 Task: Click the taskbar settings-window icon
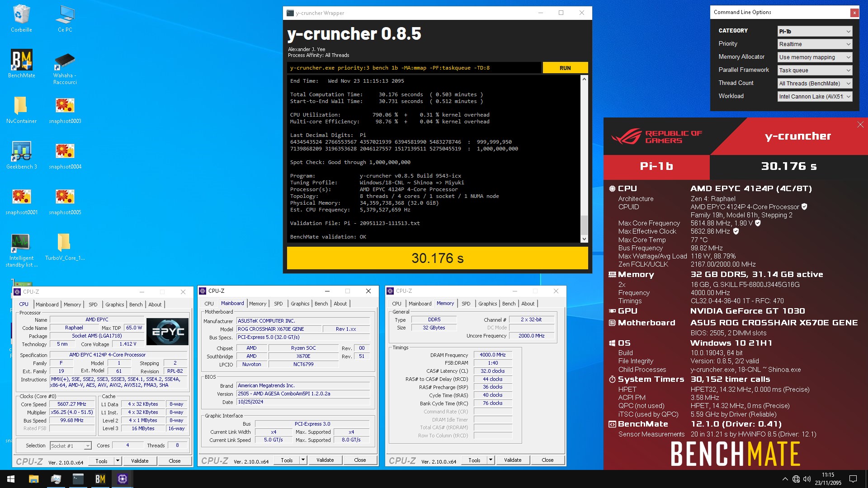tap(56, 479)
